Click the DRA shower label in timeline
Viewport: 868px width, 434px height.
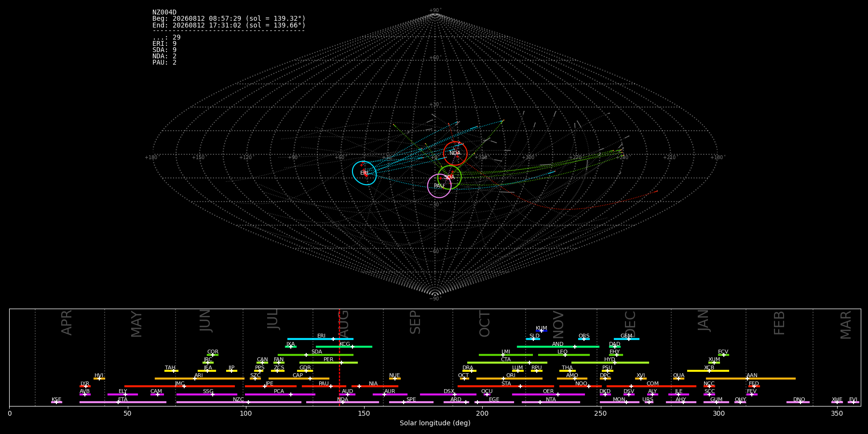468,368
